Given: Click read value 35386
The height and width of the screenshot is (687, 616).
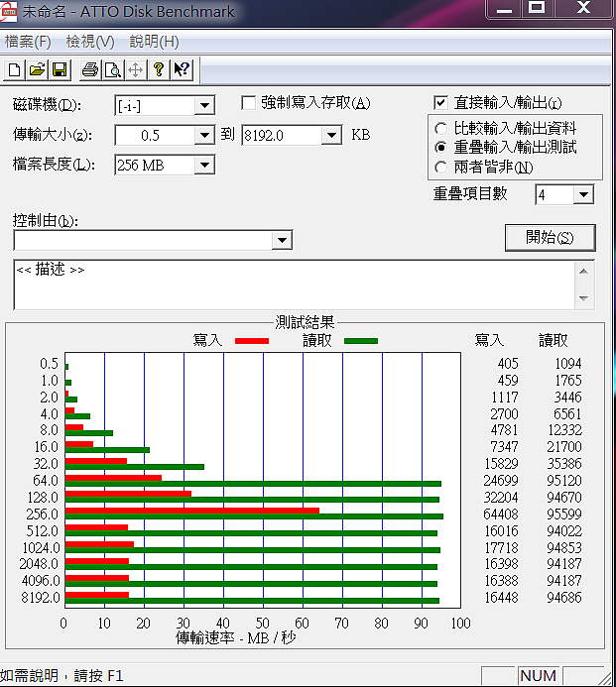Looking at the screenshot, I should 564,464.
